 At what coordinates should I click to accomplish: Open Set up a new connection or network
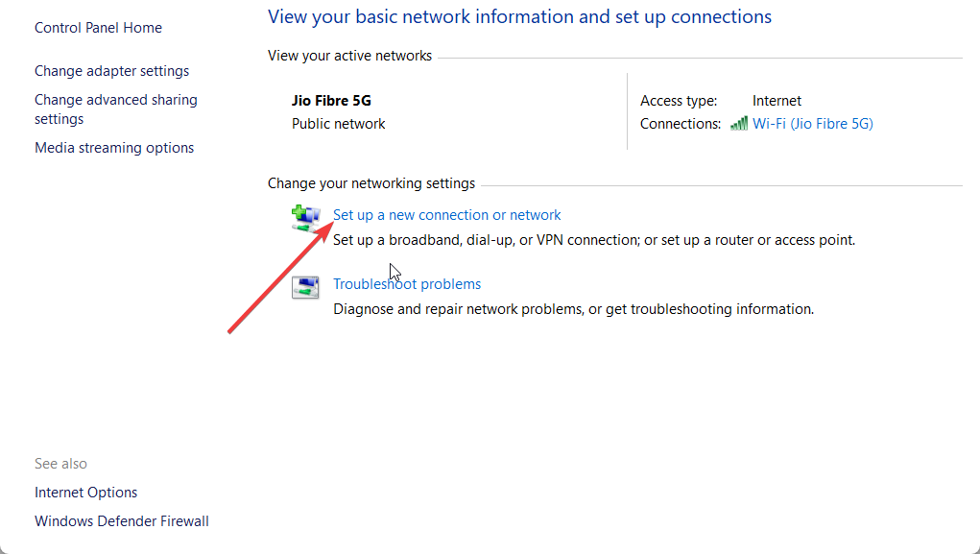[x=446, y=215]
